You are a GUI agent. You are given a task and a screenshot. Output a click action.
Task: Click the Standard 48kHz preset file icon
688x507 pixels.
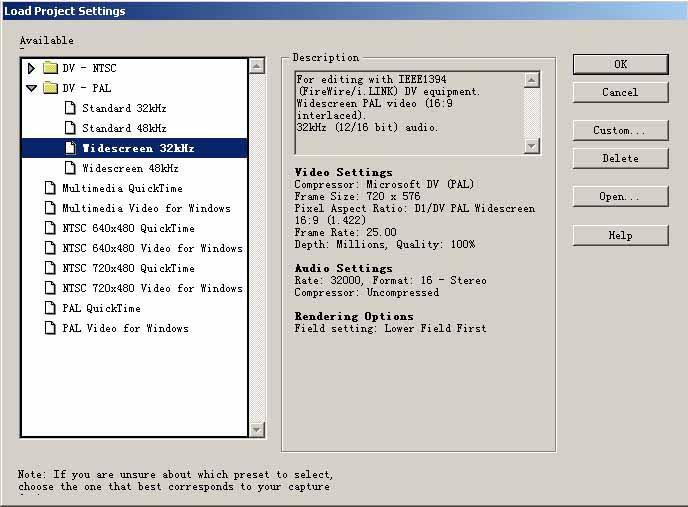(x=70, y=128)
